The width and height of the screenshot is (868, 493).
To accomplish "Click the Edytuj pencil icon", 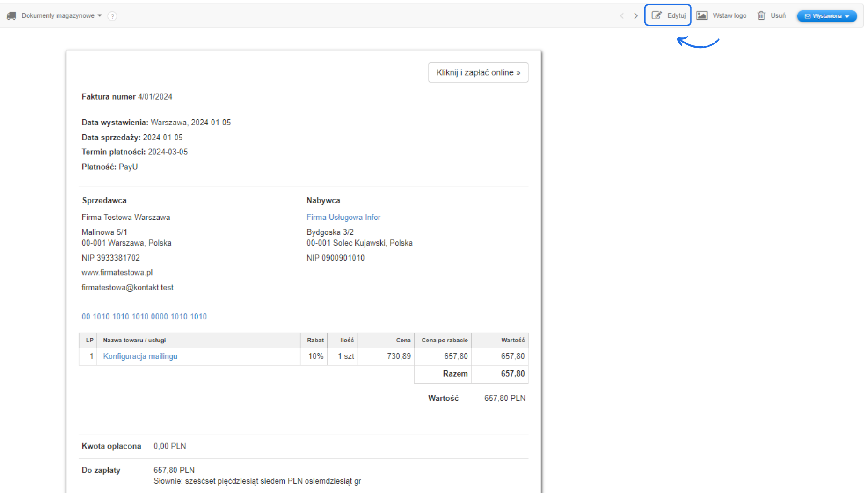I will pyautogui.click(x=657, y=15).
